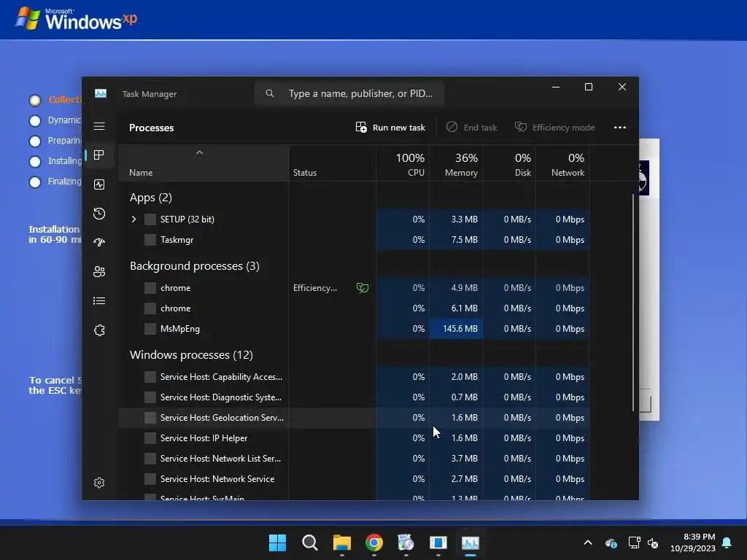This screenshot has width=747, height=560.
Task: Open File Explorer from the taskbar
Action: point(342,542)
